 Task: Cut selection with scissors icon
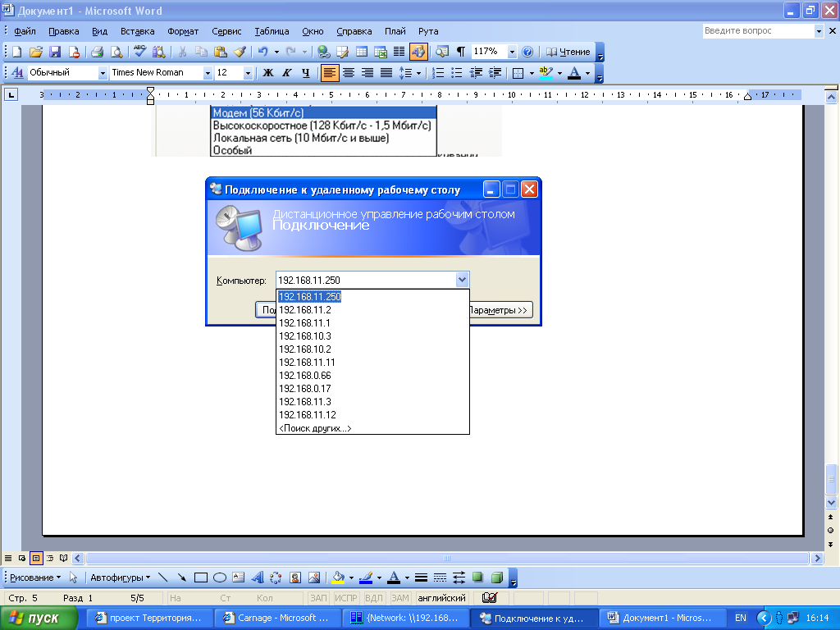(182, 52)
